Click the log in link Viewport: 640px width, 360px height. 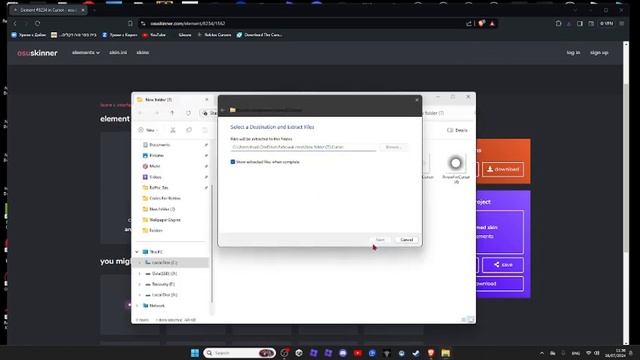coord(573,53)
